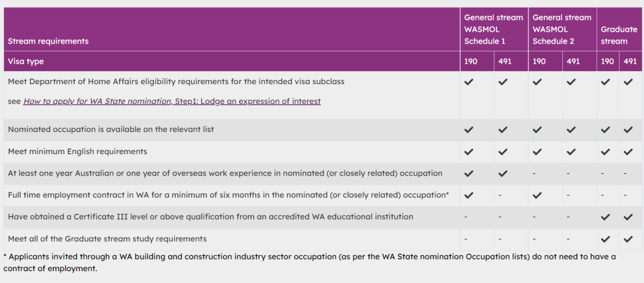Click the Nominated occupation is available row text
The image size is (644, 283).
pyautogui.click(x=111, y=130)
